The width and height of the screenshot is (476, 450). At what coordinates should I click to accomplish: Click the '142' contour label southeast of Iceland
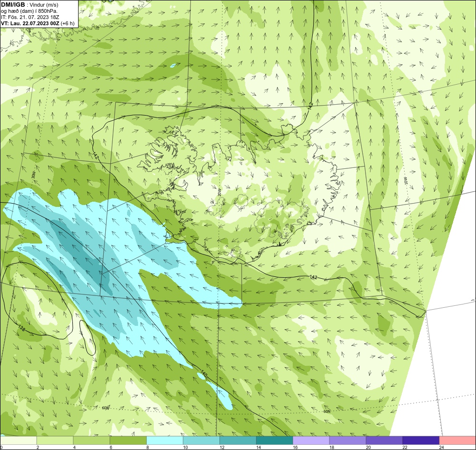point(314,277)
